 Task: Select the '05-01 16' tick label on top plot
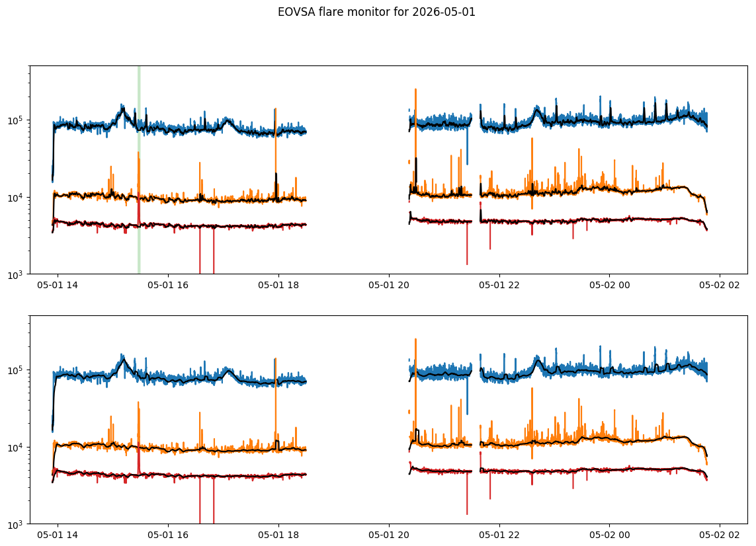(168, 285)
